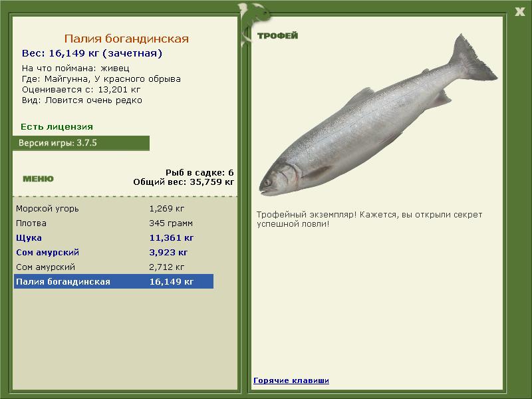Screen dimensions: 532x399
Task: Click the Рыб в садке: 6 counter
Action: (199, 173)
